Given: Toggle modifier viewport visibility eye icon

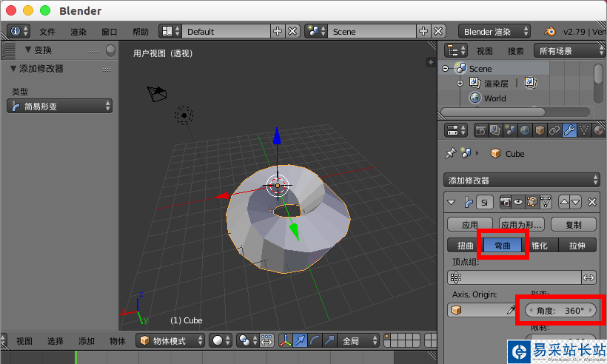Looking at the screenshot, I should coord(518,202).
